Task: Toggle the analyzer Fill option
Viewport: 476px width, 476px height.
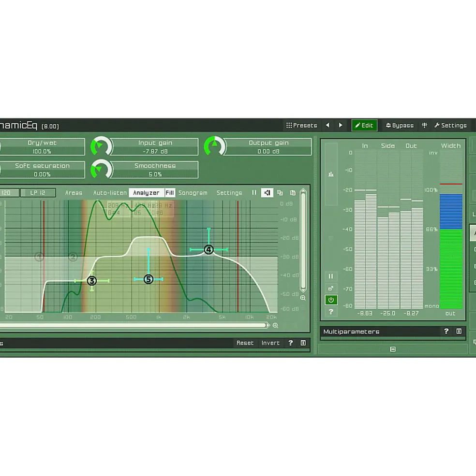Action: [170, 193]
